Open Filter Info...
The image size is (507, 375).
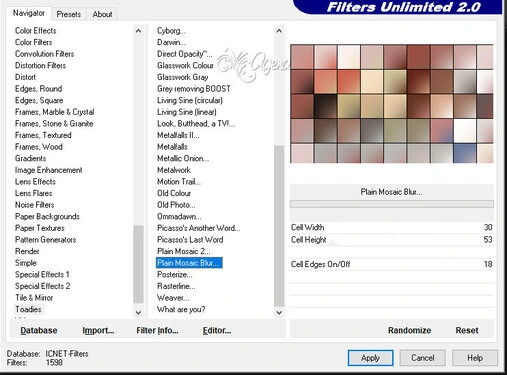coord(157,330)
